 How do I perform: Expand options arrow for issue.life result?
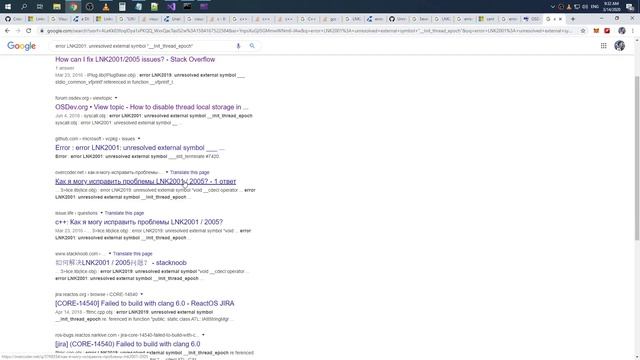[x=101, y=213]
